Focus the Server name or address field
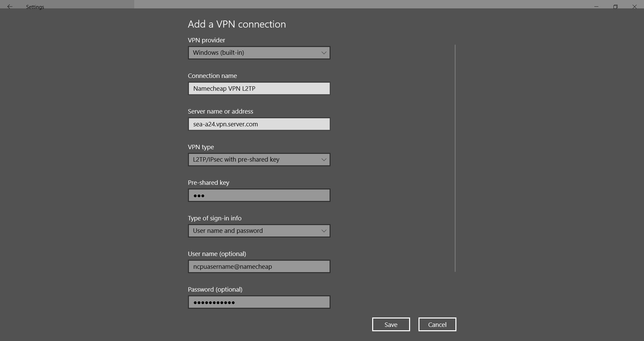The width and height of the screenshot is (644, 341). [259, 124]
